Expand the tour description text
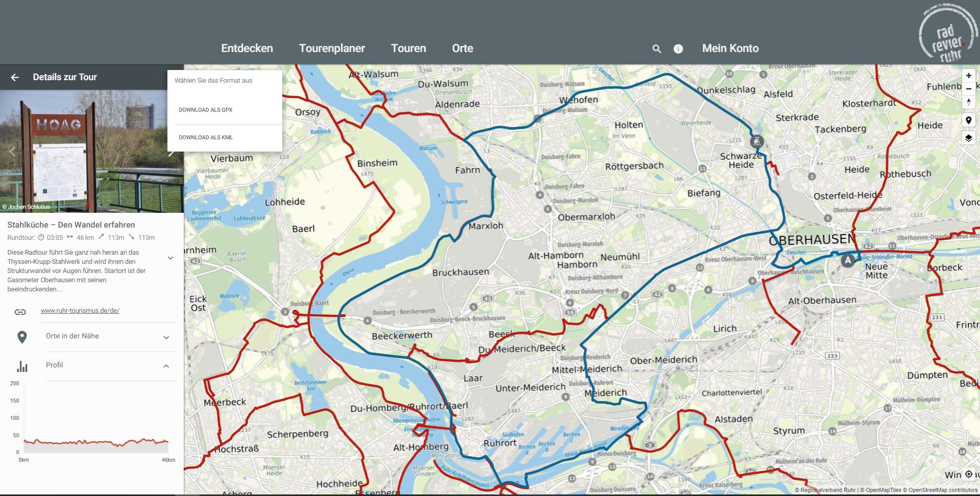The height and width of the screenshot is (496, 980). click(x=170, y=258)
